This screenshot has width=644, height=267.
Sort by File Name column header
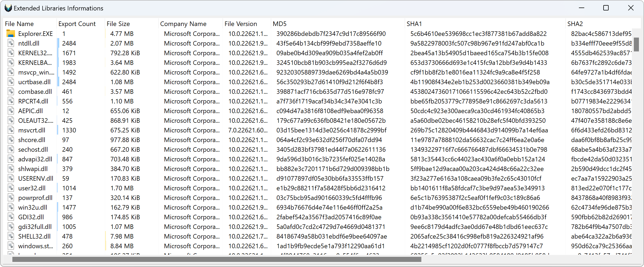pos(30,24)
